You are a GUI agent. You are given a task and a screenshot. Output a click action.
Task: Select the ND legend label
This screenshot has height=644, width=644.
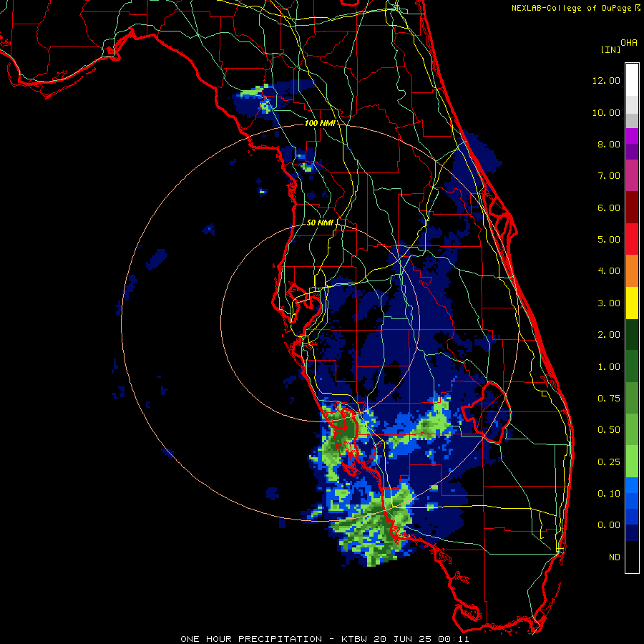(615, 557)
